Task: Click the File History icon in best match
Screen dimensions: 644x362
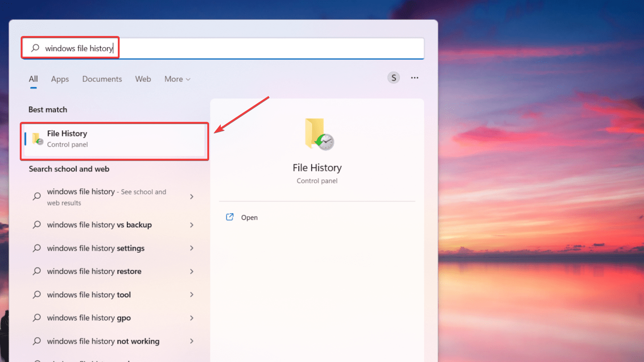Action: coord(37,139)
